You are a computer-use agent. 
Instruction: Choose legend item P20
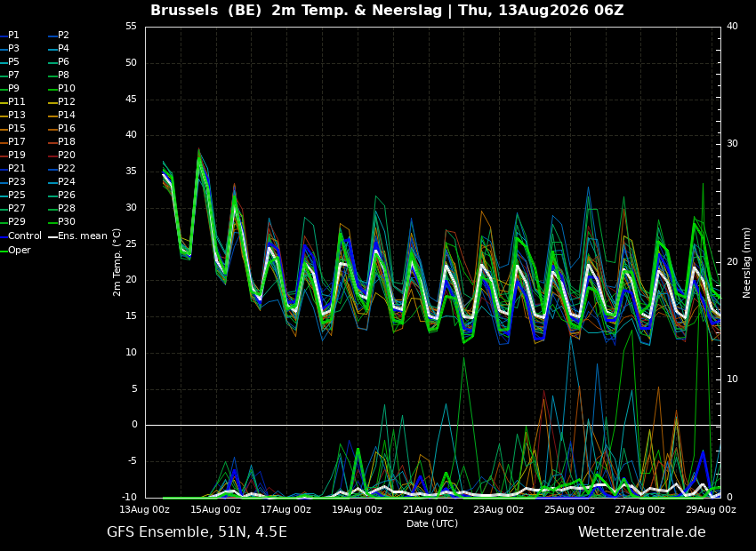coord(61,156)
